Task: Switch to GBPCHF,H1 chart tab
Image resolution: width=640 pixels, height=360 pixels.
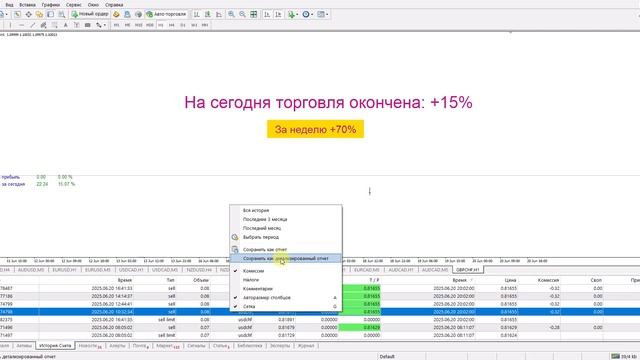Action: [x=467, y=270]
